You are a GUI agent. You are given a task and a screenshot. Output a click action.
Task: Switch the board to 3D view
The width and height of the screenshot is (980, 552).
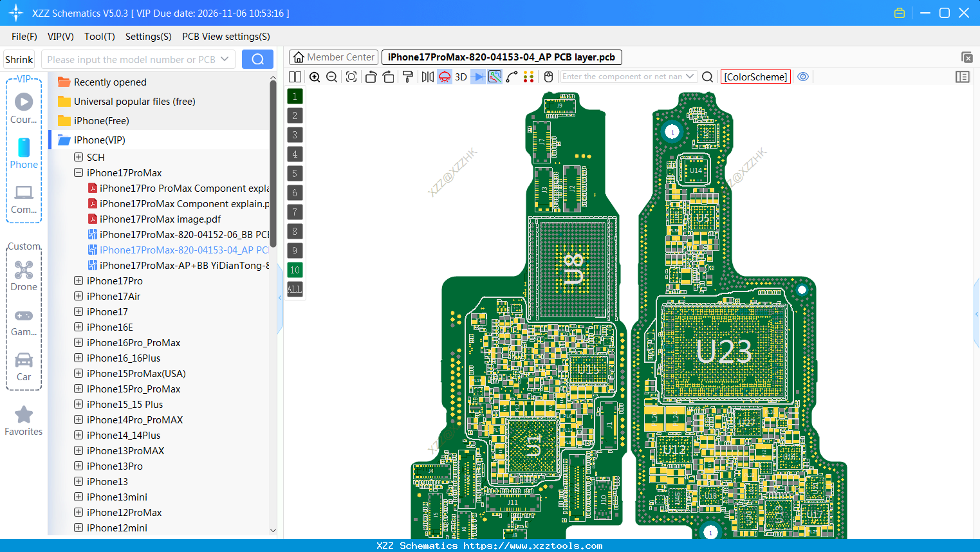coord(460,77)
